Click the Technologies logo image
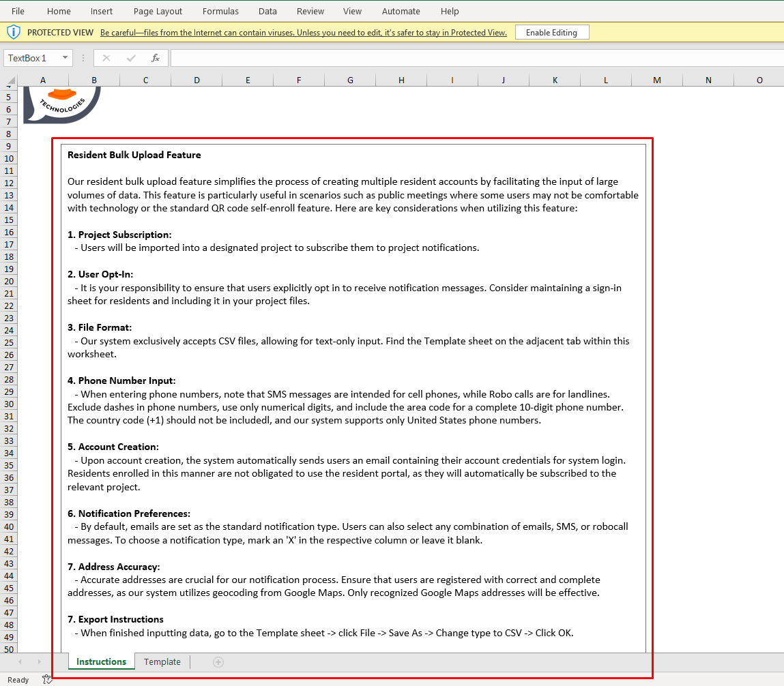The image size is (784, 686). click(x=62, y=104)
